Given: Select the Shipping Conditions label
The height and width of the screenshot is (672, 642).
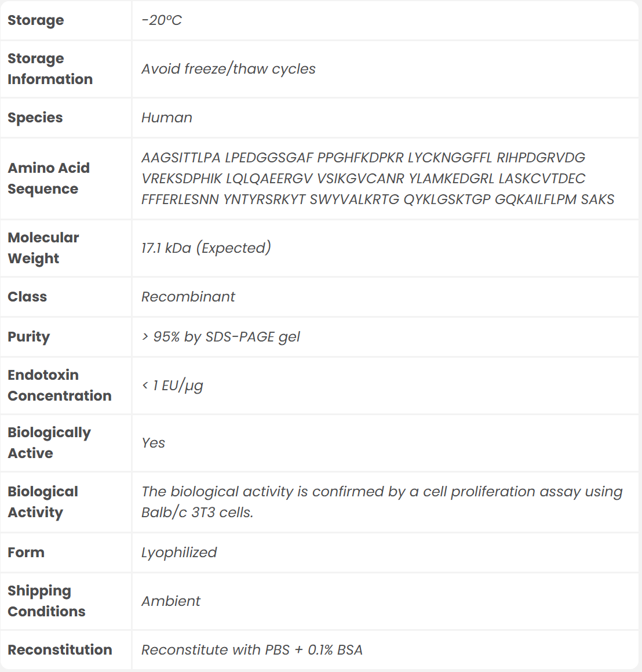Looking at the screenshot, I should [x=46, y=601].
